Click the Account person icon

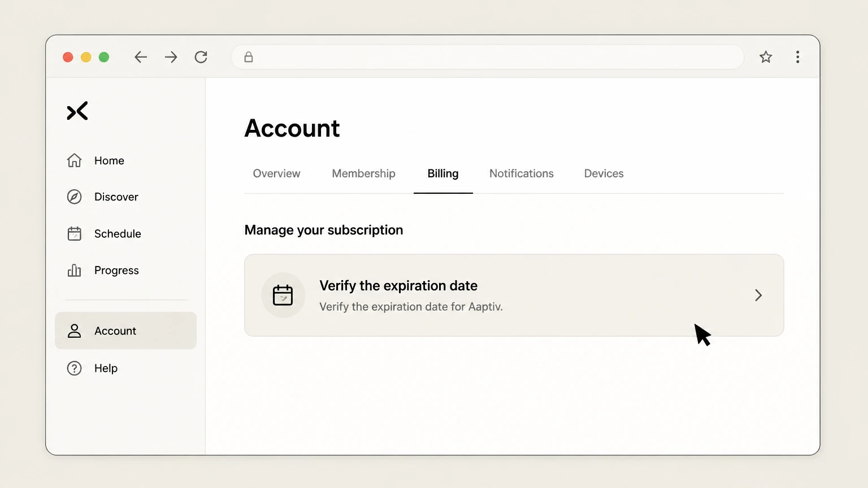coord(74,331)
